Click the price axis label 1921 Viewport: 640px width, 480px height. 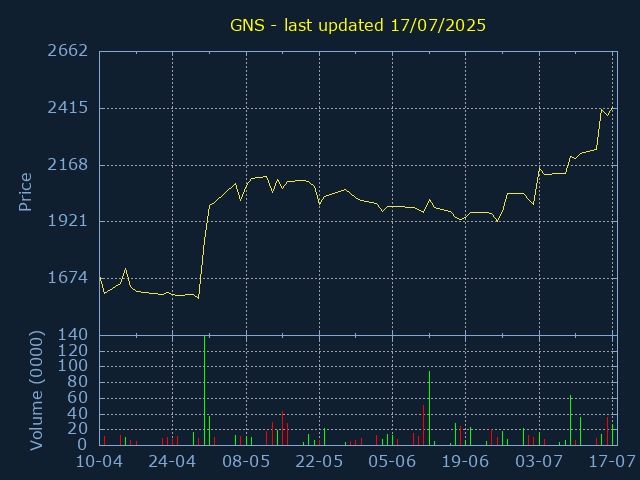click(x=68, y=221)
